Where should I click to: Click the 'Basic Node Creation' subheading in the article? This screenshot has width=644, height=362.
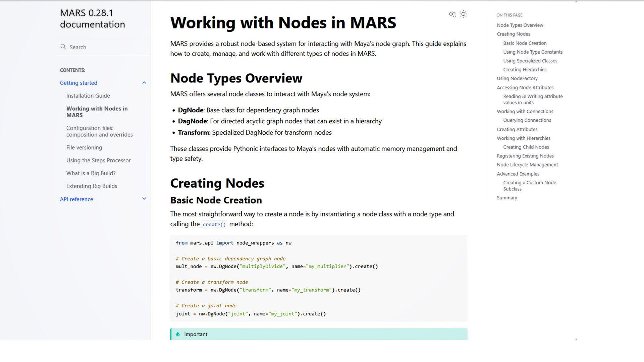coord(216,200)
